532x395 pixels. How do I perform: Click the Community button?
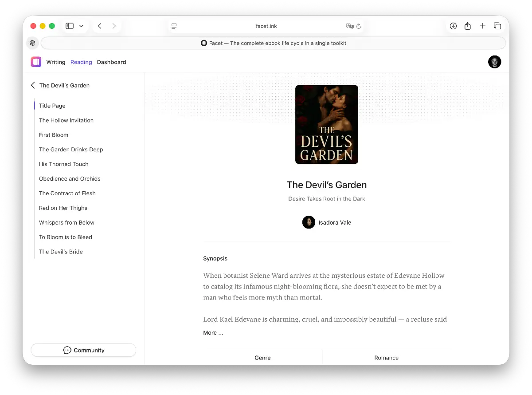pos(83,350)
